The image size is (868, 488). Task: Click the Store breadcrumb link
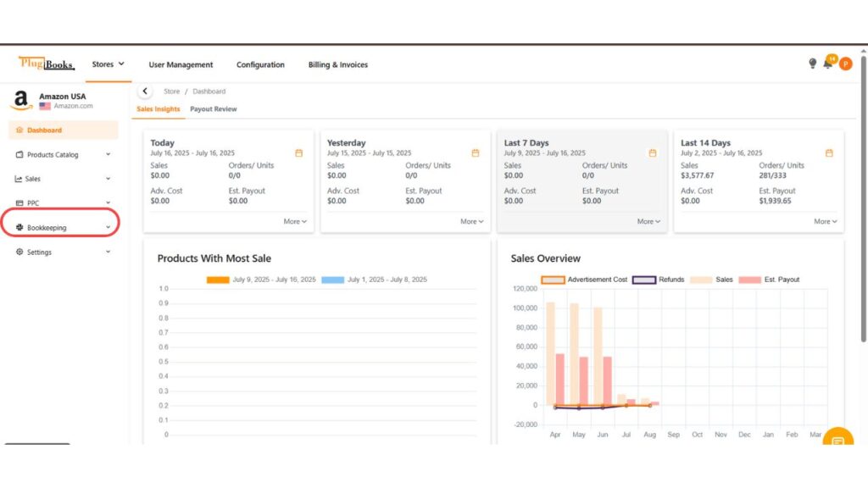point(171,91)
